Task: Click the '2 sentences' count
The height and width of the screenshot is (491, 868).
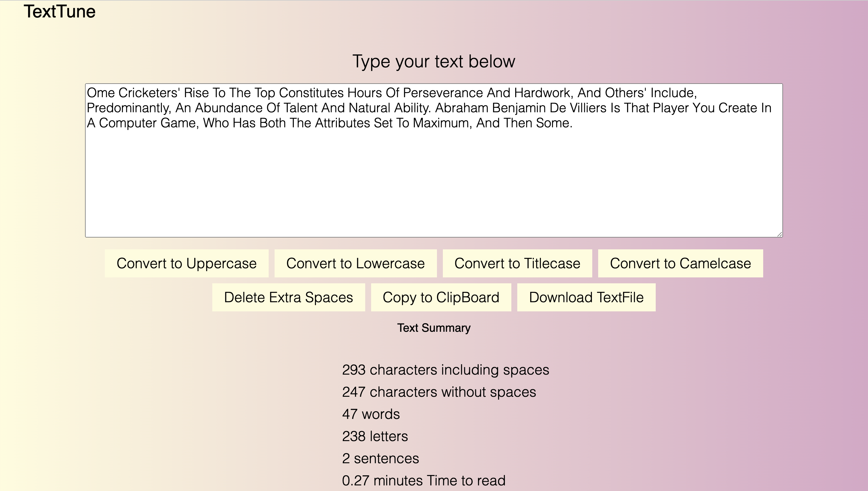Action: [381, 459]
